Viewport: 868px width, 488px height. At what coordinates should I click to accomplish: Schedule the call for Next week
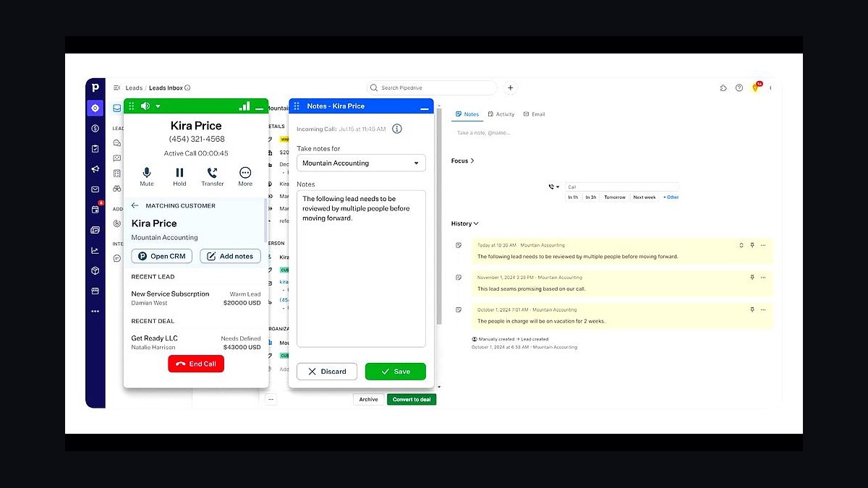(644, 197)
